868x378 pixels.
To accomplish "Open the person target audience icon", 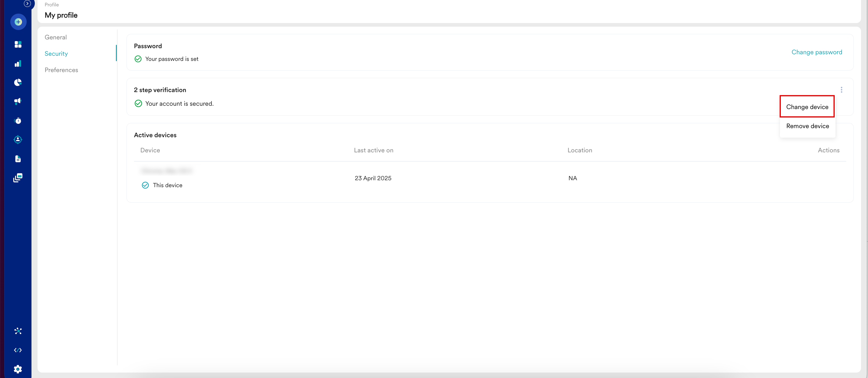I will point(18,140).
